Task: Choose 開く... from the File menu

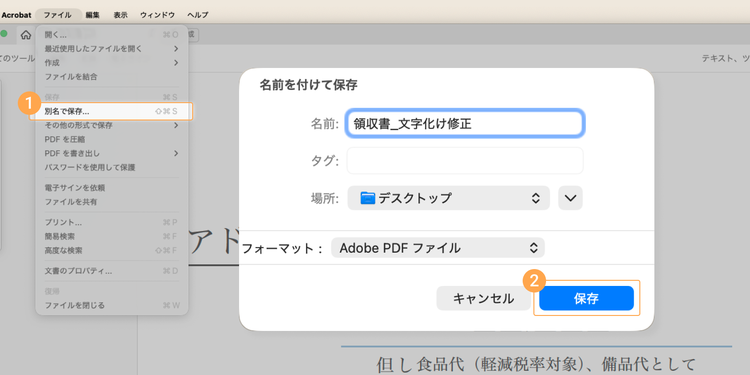Action: click(x=112, y=35)
